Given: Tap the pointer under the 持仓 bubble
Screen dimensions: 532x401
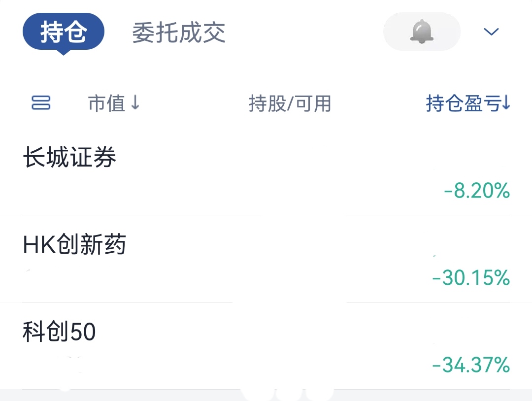Looking at the screenshot, I should pos(63,52).
